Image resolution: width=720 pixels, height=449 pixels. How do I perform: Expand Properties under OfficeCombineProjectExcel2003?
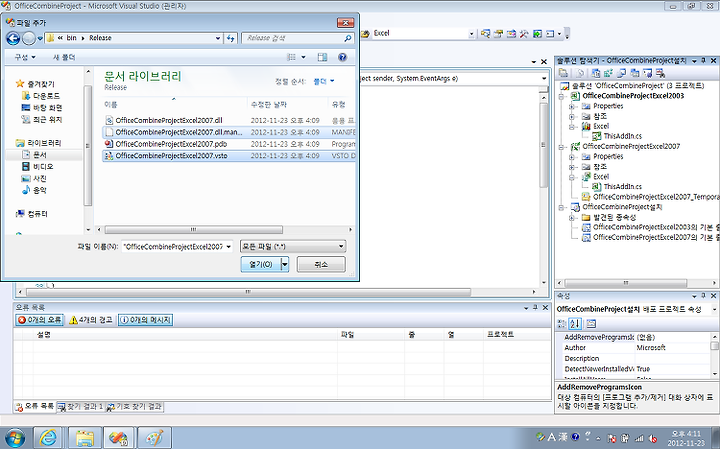(x=572, y=106)
